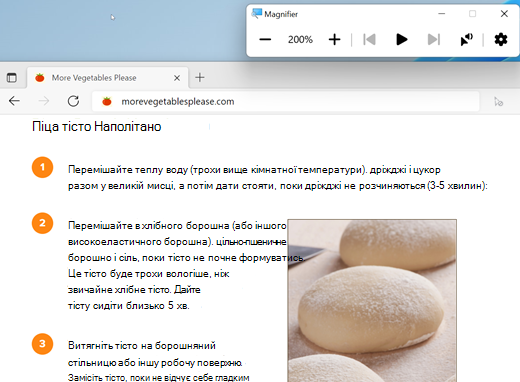Skip to next sentence in Magnifier reader
Screen dimensions: 520x382
[434, 39]
